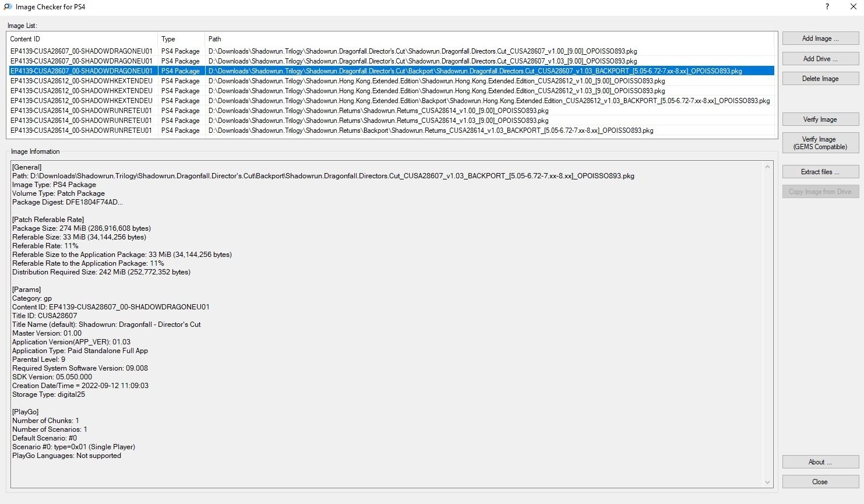Click the Required System Software Version line
The width and height of the screenshot is (864, 504).
pyautogui.click(x=80, y=368)
